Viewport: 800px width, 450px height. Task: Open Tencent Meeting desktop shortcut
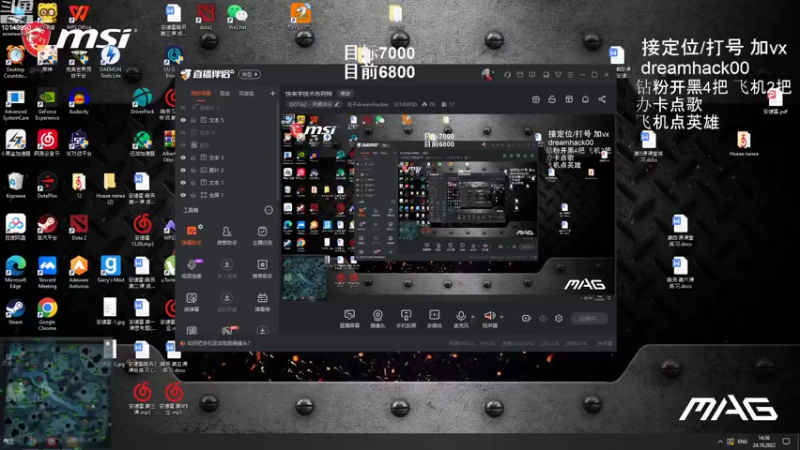tap(47, 272)
